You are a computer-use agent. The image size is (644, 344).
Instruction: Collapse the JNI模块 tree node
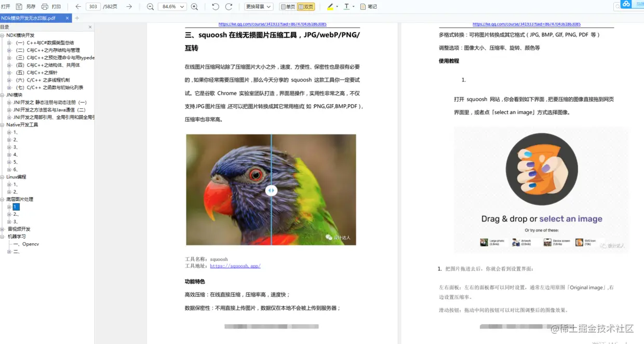tap(2, 95)
